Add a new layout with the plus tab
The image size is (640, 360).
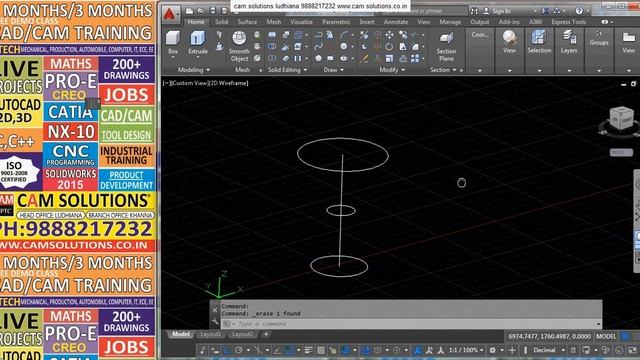click(266, 334)
